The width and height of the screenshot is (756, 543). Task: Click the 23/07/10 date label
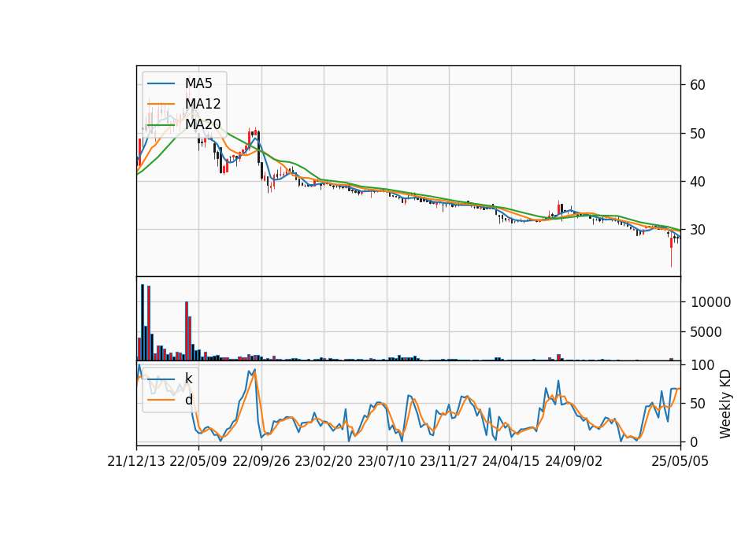386,461
